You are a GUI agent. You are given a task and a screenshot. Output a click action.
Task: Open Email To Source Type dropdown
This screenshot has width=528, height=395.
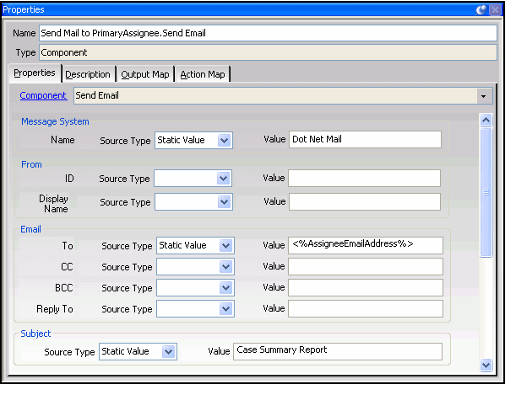tap(226, 245)
